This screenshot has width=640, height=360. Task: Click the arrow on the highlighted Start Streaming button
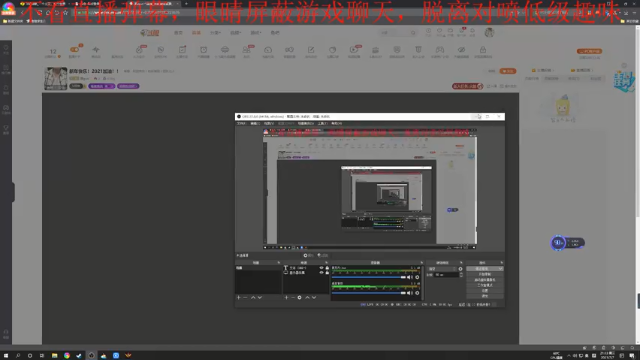pyautogui.click(x=500, y=269)
